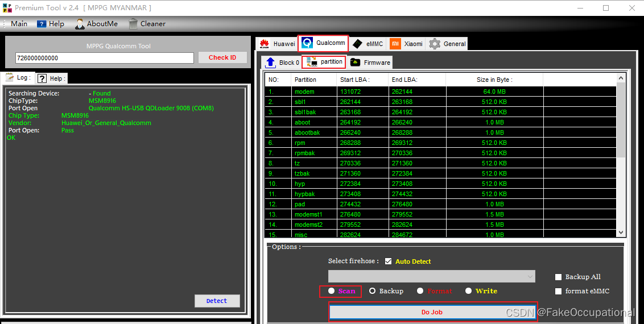Click the AboutMe person icon
644x324 pixels.
[x=80, y=24]
